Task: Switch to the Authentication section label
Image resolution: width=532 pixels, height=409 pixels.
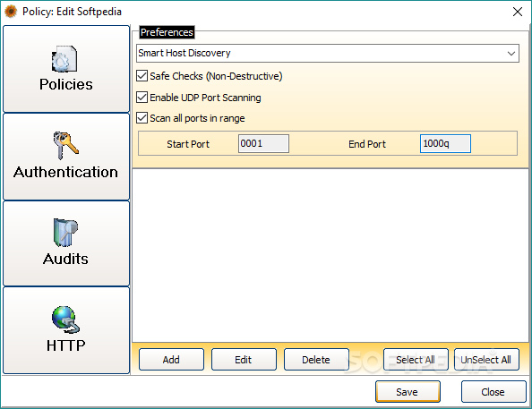Action: point(65,172)
